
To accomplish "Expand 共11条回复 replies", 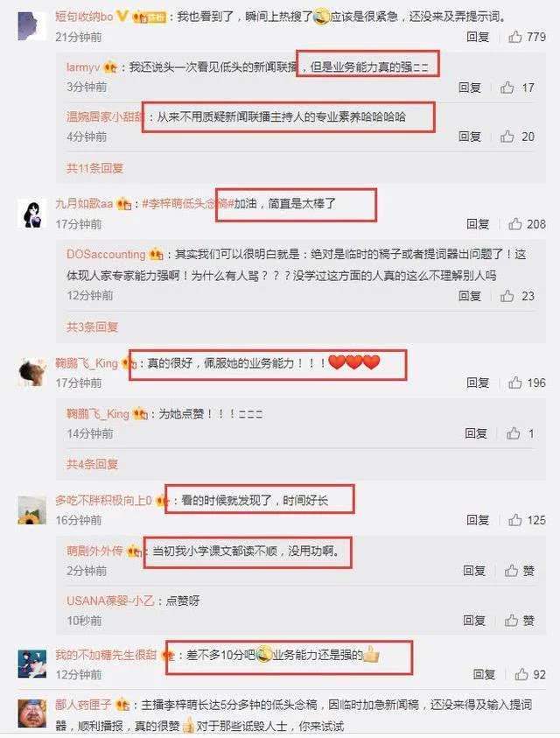I will pos(94,168).
